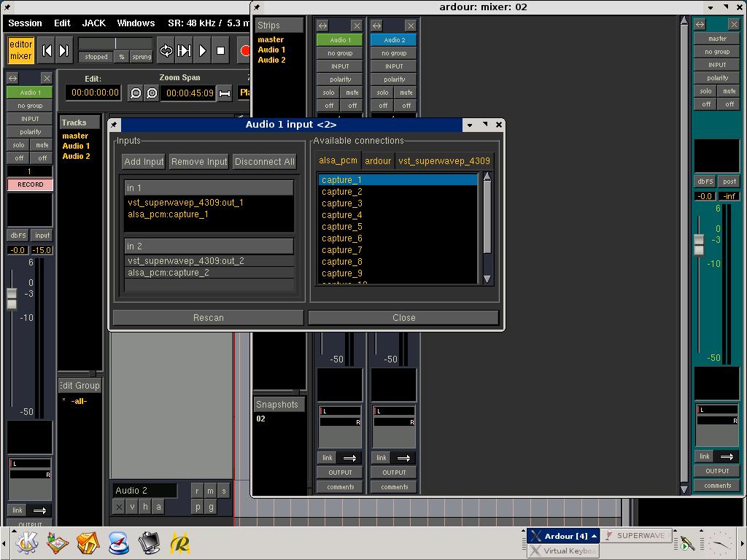
Task: Click Disconnect All button
Action: click(264, 162)
